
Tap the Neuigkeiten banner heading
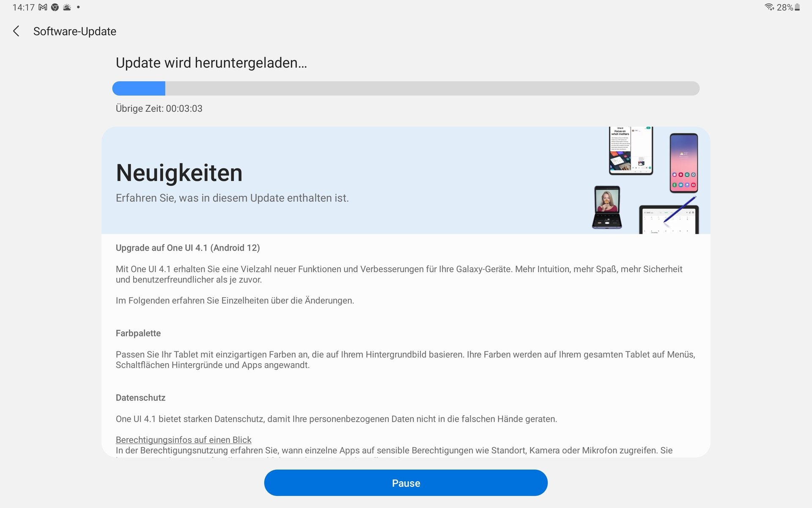coord(179,173)
